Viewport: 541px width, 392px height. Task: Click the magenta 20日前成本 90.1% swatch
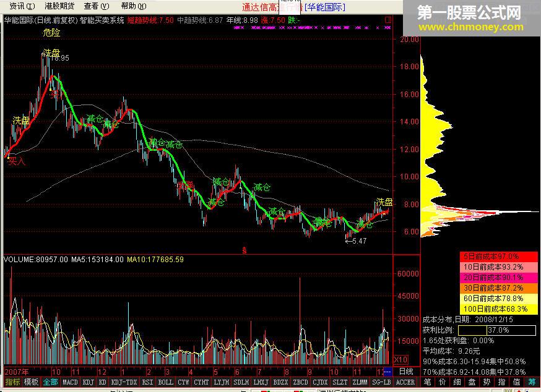tap(498, 278)
